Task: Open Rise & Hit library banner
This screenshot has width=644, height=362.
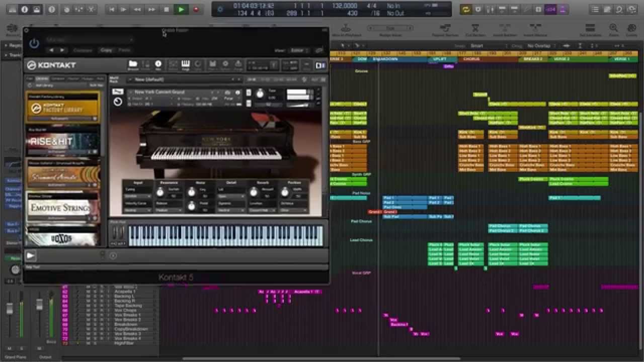Action: tap(62, 141)
